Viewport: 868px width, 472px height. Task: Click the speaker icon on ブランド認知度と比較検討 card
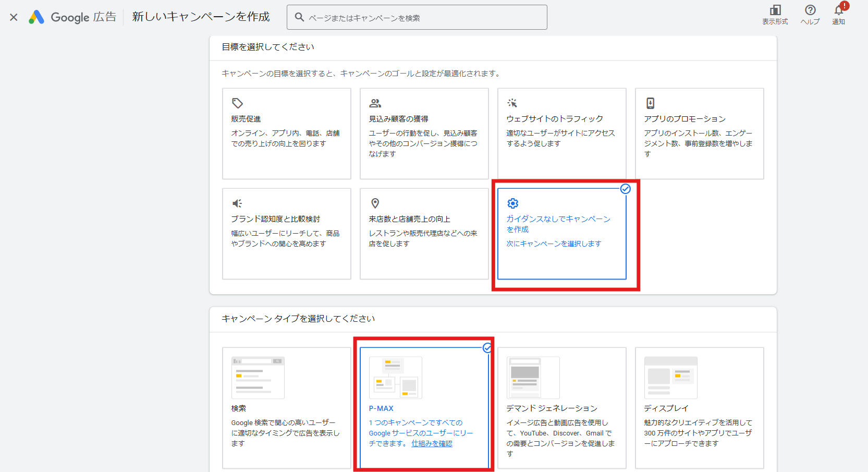tap(237, 203)
